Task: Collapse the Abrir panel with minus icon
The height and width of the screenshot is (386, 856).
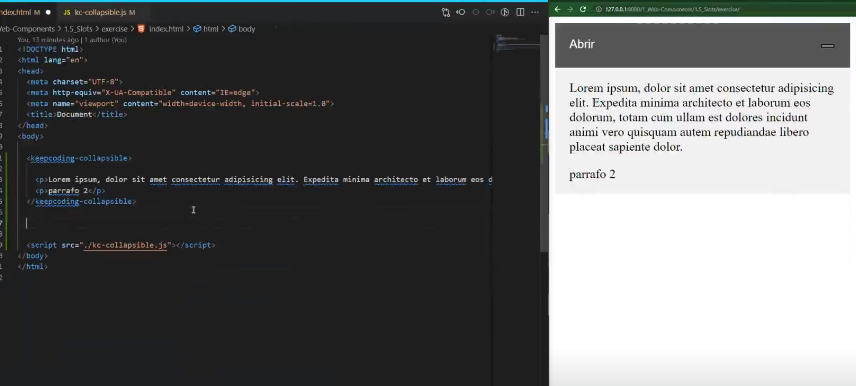Action: [x=828, y=45]
